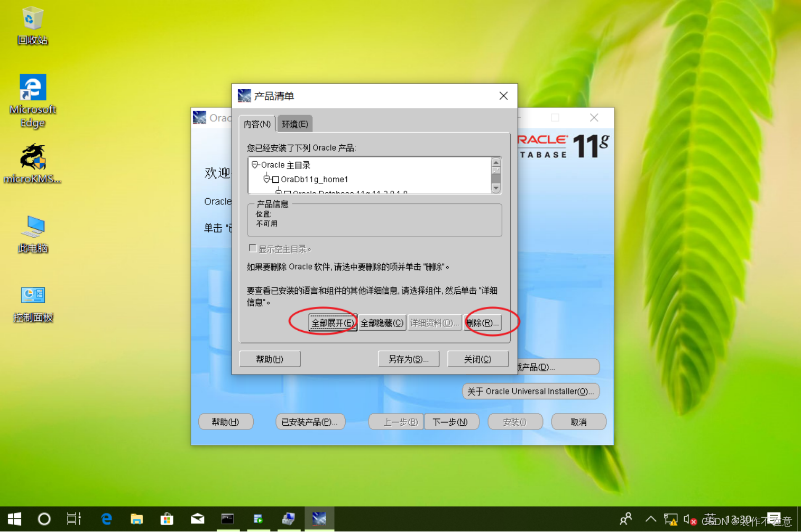Click the 上一步(B) button
801x532 pixels.
point(396,422)
